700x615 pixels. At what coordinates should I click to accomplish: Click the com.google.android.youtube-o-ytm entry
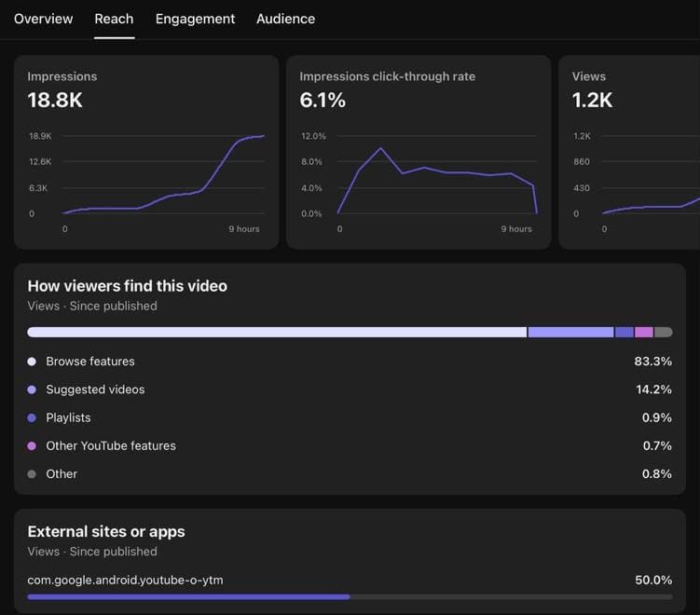[125, 581]
